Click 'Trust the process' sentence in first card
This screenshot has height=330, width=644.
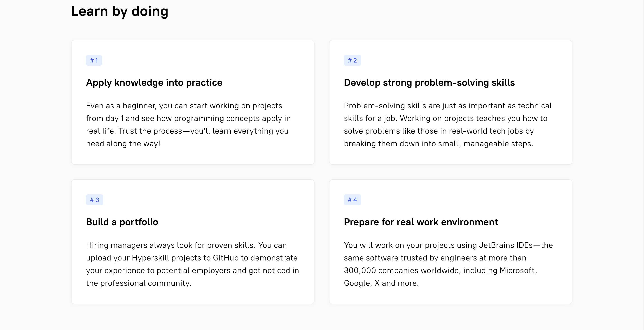coord(150,131)
